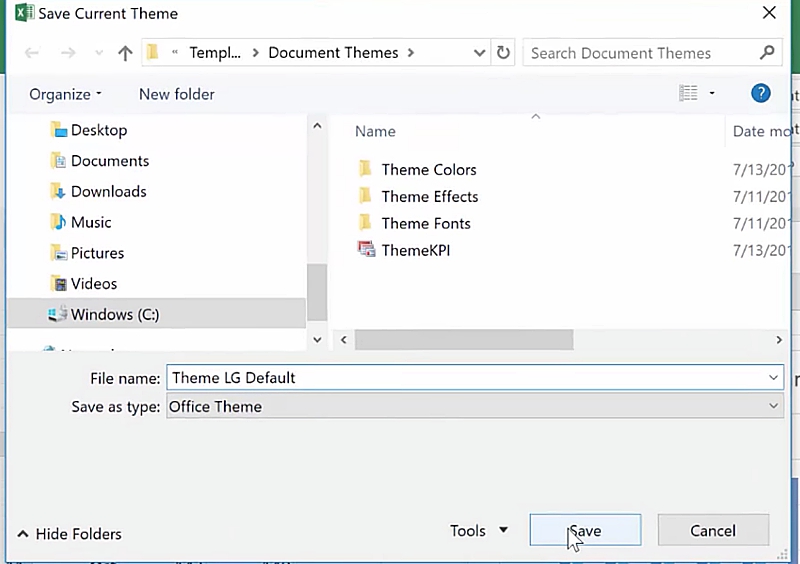Click the search magnifier icon
This screenshot has width=800, height=564.
(767, 53)
